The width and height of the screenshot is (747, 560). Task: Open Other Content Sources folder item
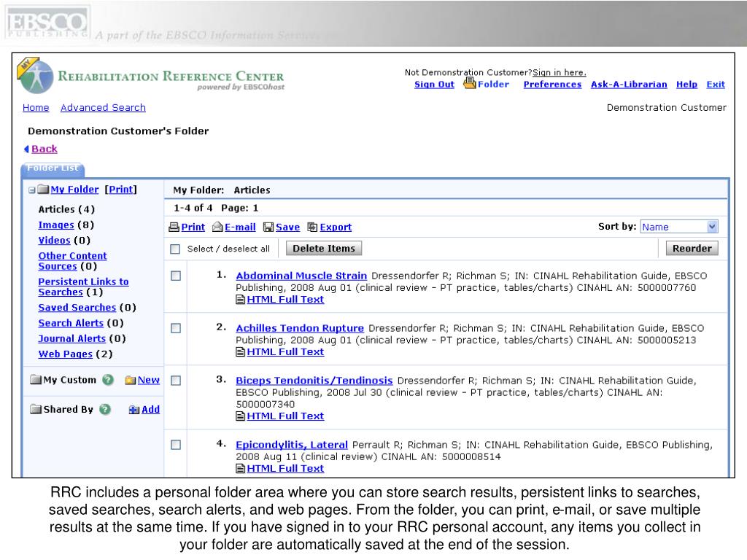click(72, 261)
